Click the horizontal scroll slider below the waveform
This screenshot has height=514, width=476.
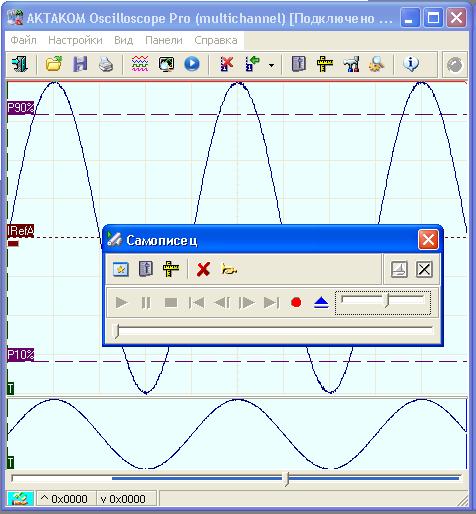pos(236,478)
